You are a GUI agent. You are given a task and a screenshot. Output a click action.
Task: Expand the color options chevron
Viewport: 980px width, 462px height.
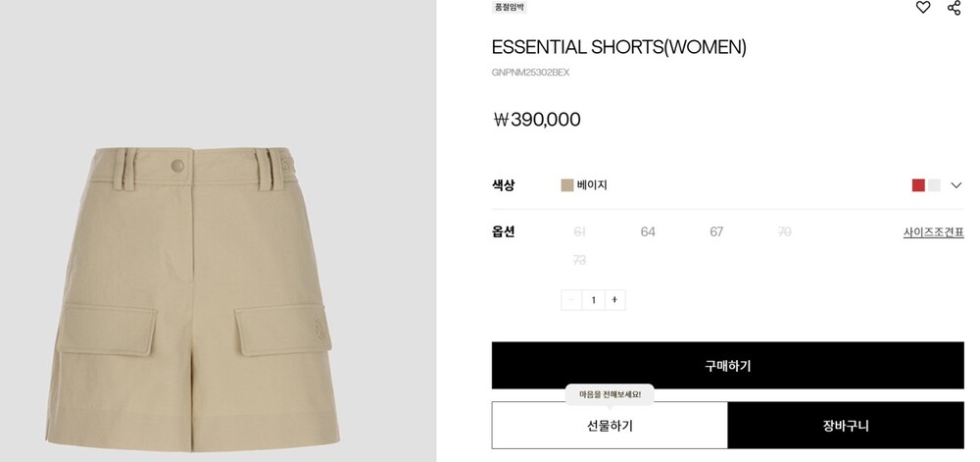[955, 185]
